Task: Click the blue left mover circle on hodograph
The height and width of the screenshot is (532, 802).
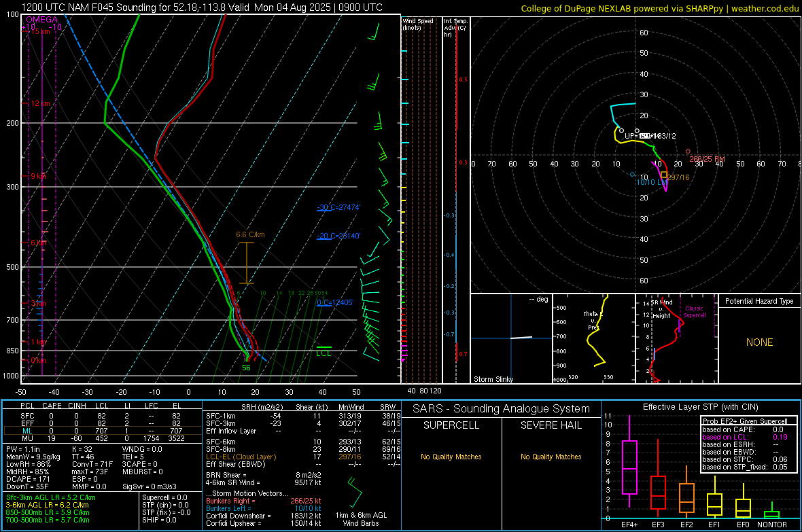Action: [x=633, y=175]
